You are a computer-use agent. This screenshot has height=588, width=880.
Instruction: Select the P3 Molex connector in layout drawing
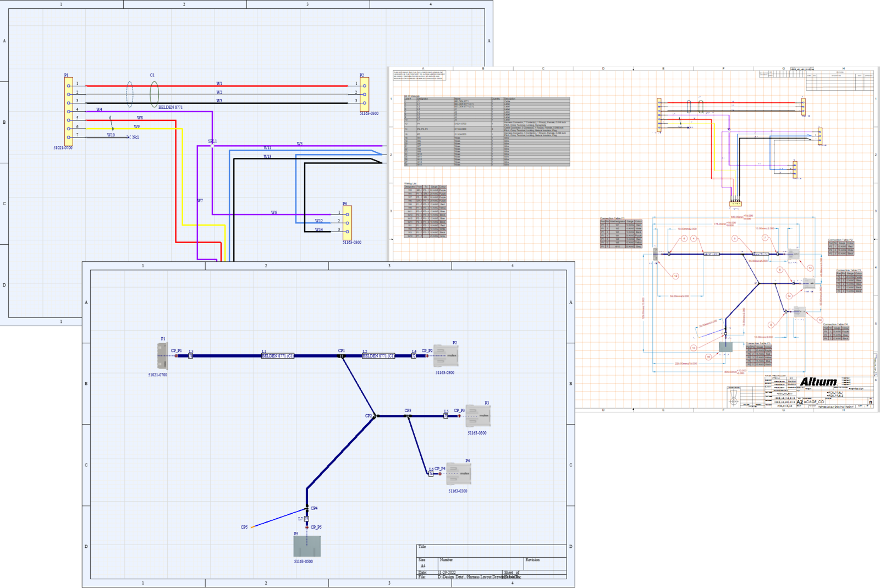[477, 416]
